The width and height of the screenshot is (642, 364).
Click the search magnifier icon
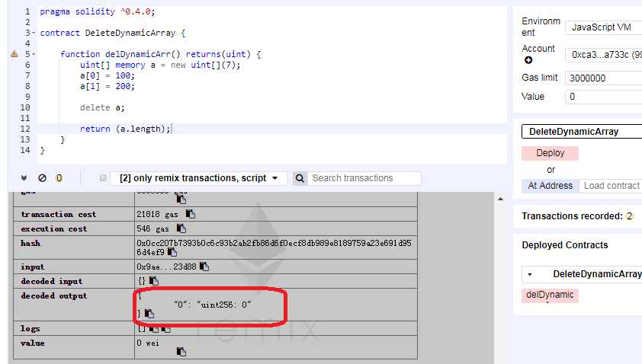pos(300,178)
